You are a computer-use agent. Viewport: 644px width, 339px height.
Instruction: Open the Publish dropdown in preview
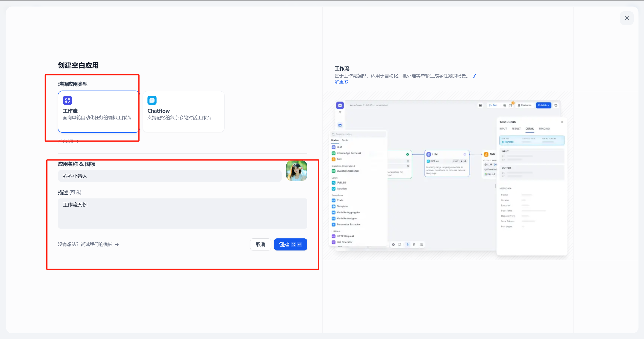543,105
